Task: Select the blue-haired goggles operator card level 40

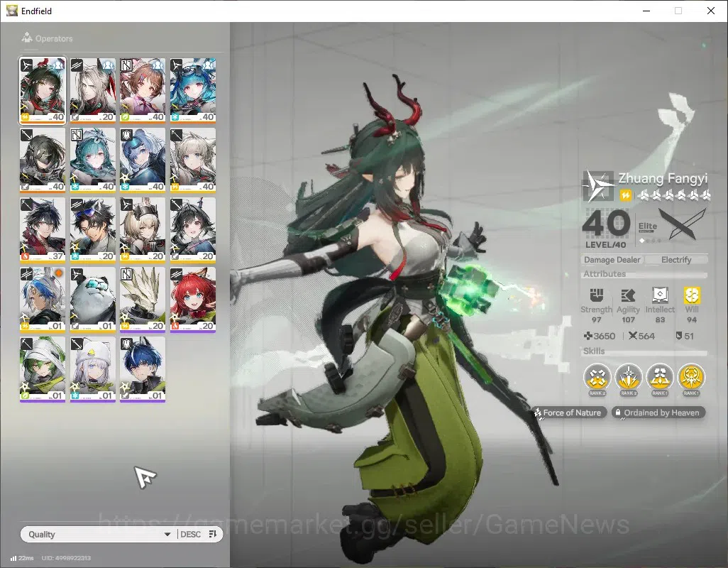Action: 193,91
